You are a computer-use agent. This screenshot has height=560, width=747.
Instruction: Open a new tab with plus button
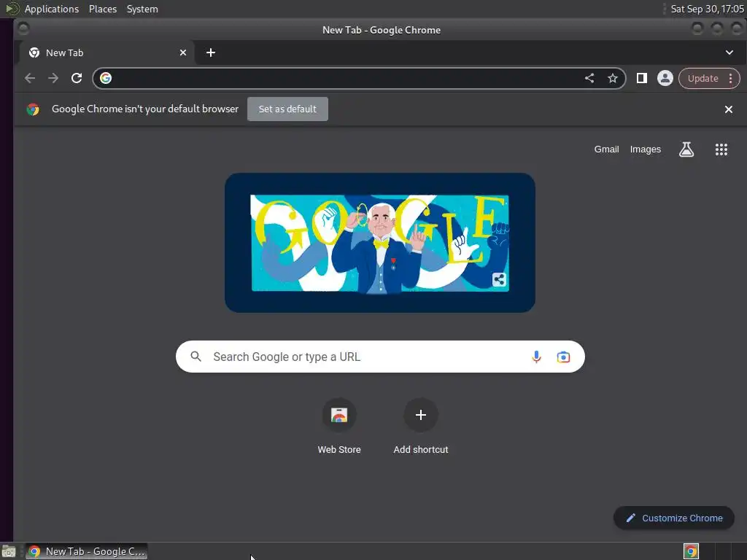click(211, 52)
